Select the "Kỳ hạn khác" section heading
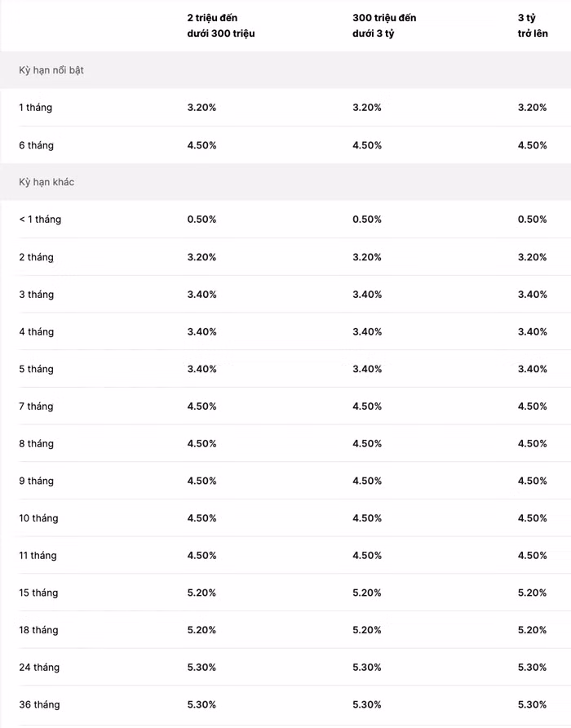The height and width of the screenshot is (728, 571). pyautogui.click(x=46, y=182)
